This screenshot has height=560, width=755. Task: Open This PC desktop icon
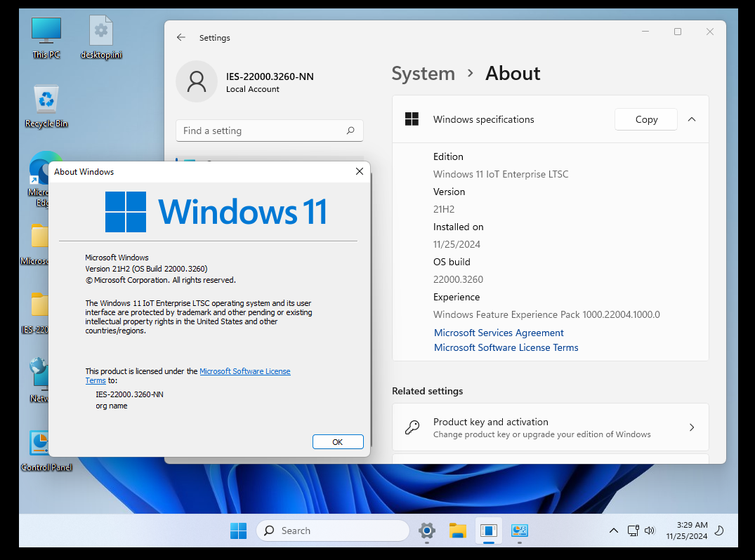click(x=46, y=37)
